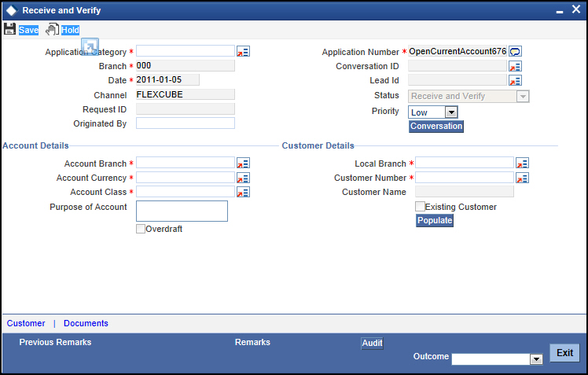
Task: Open lookup list for Customer Number
Action: click(522, 178)
